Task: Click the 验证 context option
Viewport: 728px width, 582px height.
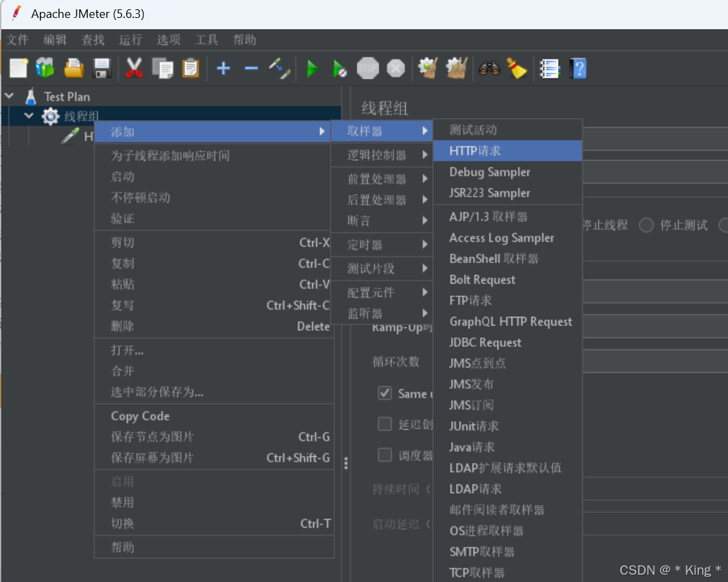Action: [x=214, y=219]
